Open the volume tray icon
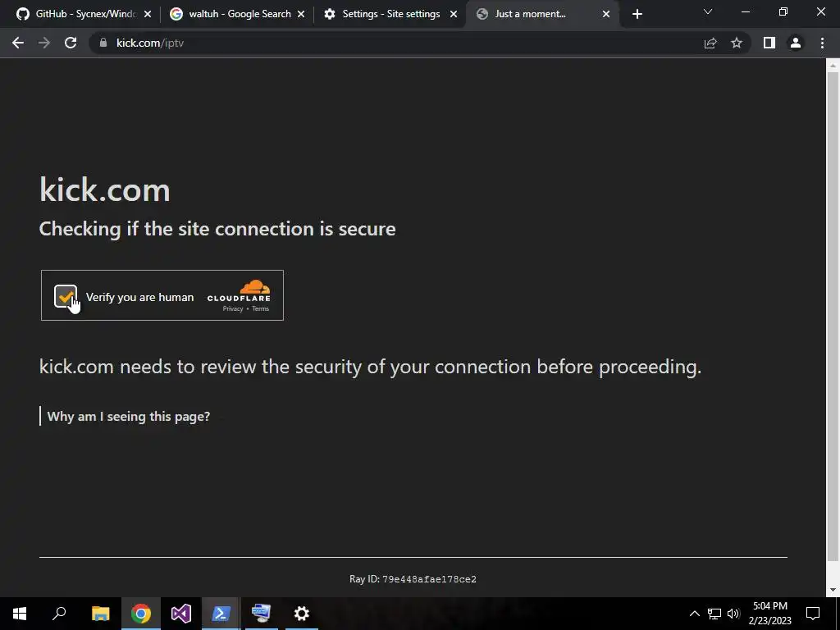Viewport: 840px width, 630px height. [733, 614]
